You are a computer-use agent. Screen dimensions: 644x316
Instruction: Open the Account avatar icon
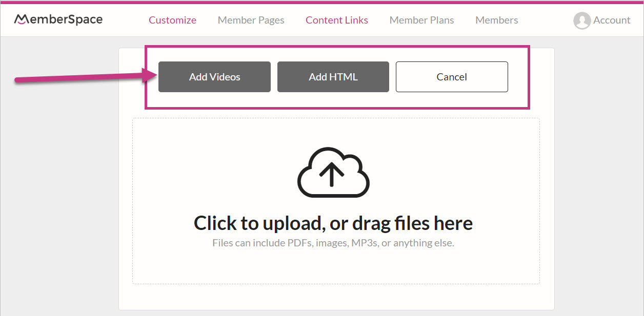coord(582,20)
